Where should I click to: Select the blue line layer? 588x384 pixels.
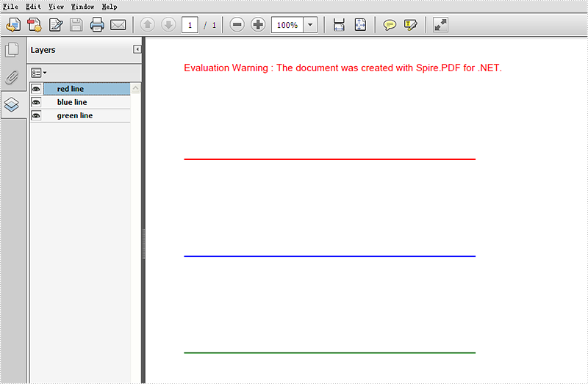[87, 102]
